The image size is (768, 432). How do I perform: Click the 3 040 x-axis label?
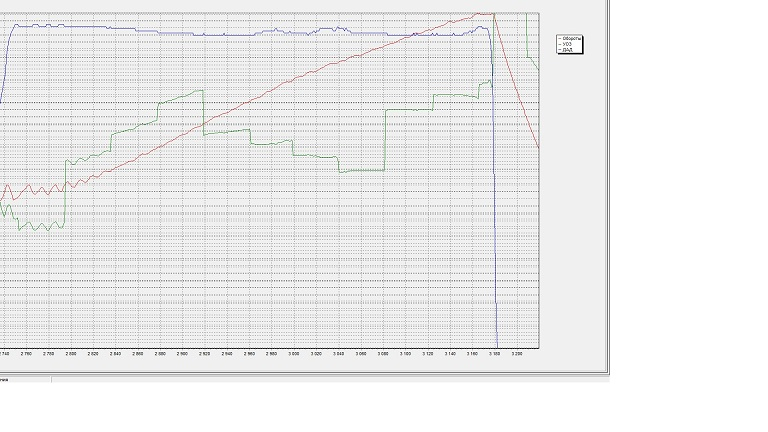[x=338, y=353]
